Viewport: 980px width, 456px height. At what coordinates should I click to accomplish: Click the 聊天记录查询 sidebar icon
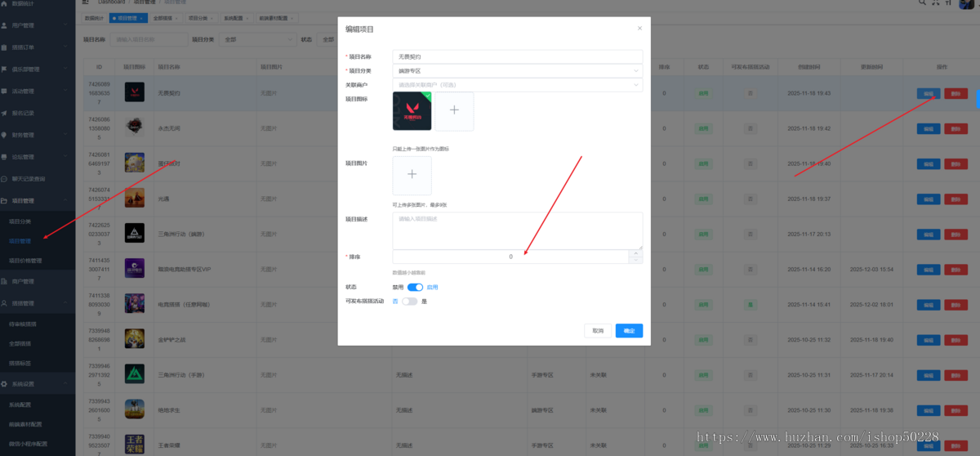click(x=5, y=178)
